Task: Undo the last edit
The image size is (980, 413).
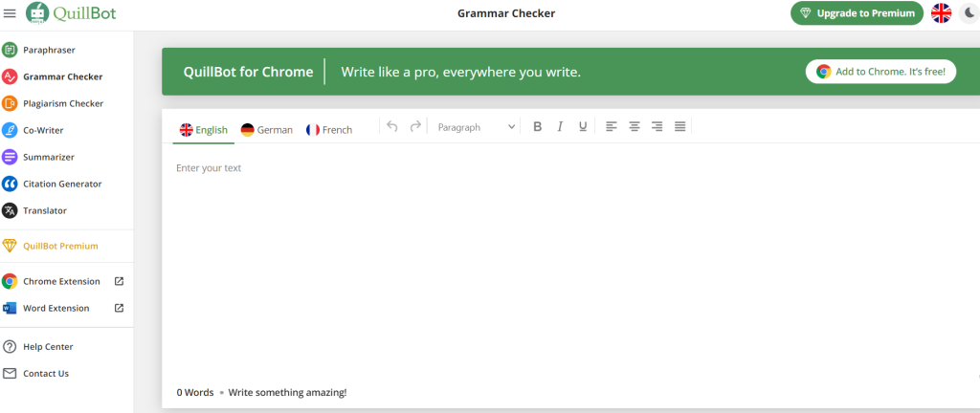Action: tap(392, 127)
